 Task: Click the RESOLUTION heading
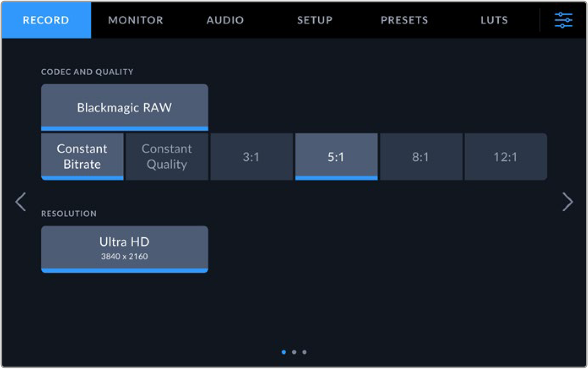tap(69, 214)
